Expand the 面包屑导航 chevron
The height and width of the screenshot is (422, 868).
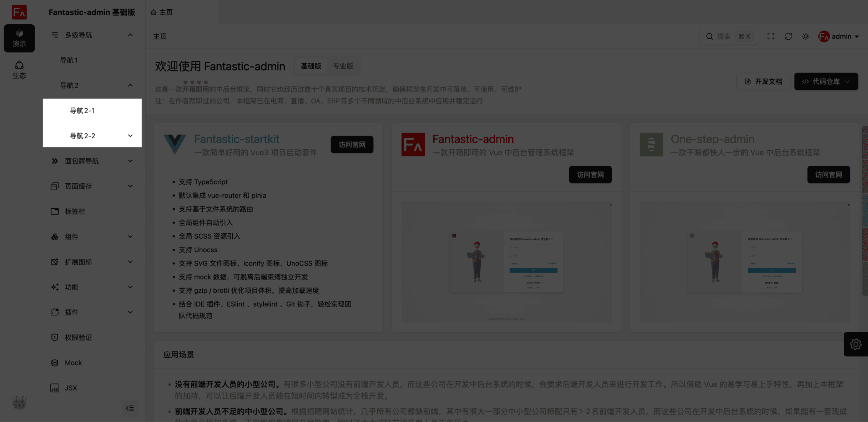click(130, 161)
